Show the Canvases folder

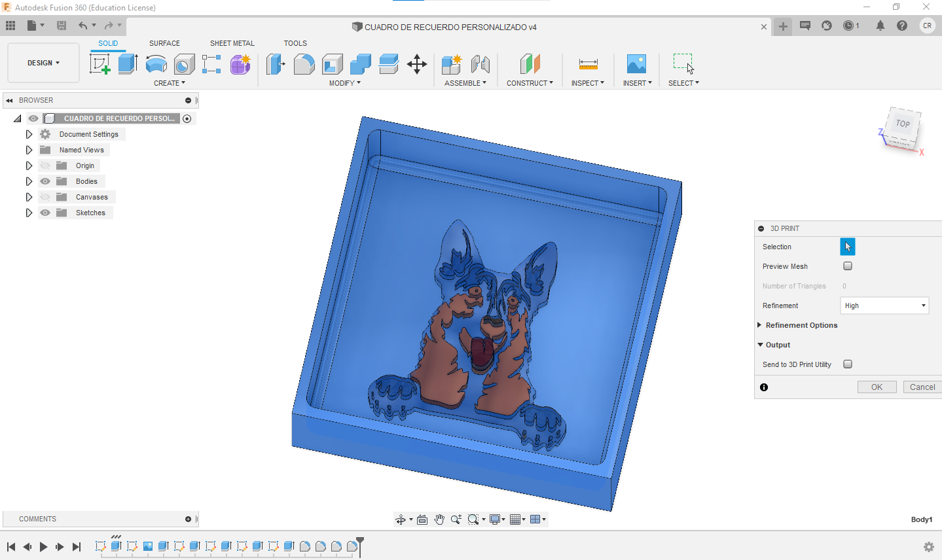tap(45, 197)
